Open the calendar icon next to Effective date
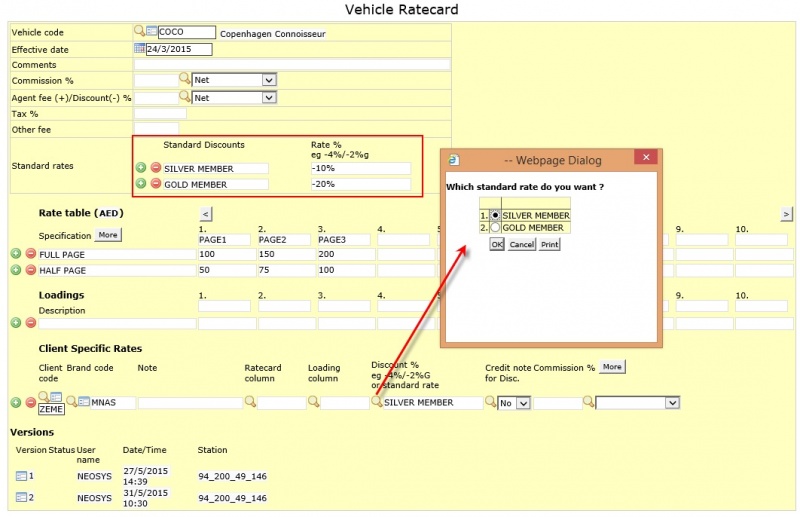Screen dimensions: 800x517 point(139,48)
